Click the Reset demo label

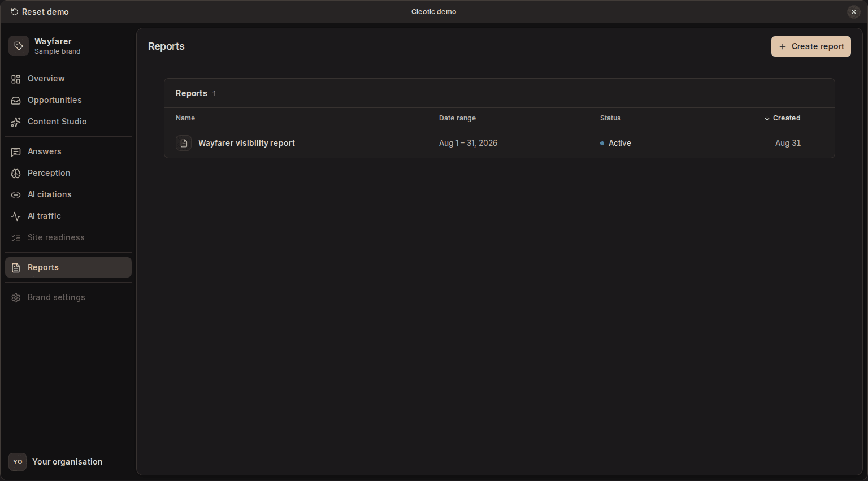click(45, 12)
